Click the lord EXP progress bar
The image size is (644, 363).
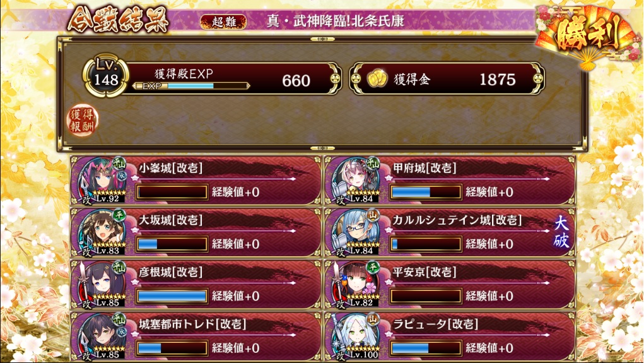191,86
